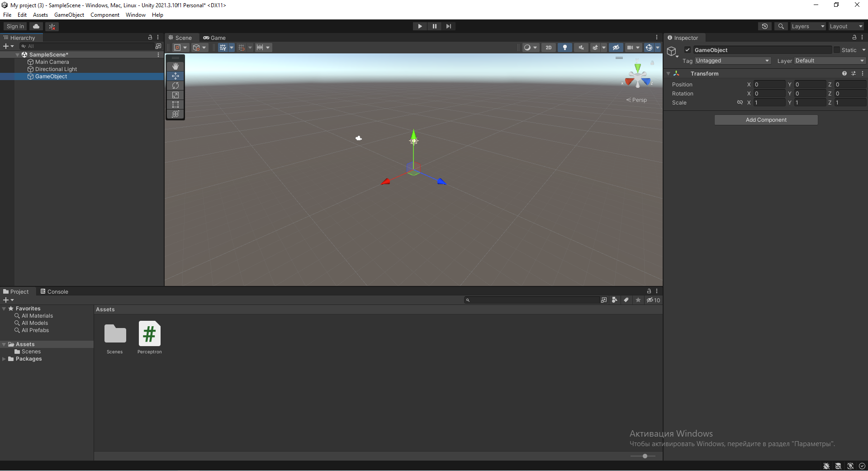Open Static flags dropdown arrow
The height and width of the screenshot is (471, 868).
pyautogui.click(x=863, y=50)
